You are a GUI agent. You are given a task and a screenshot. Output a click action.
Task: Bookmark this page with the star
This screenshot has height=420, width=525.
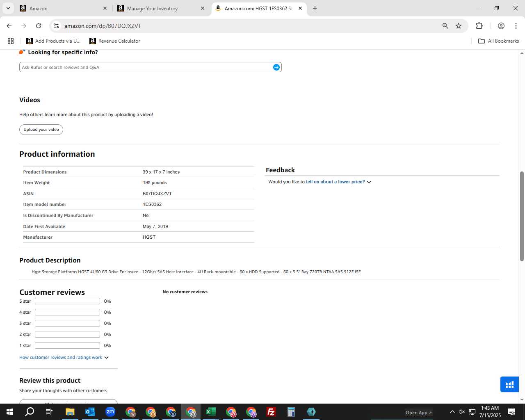[x=459, y=26]
